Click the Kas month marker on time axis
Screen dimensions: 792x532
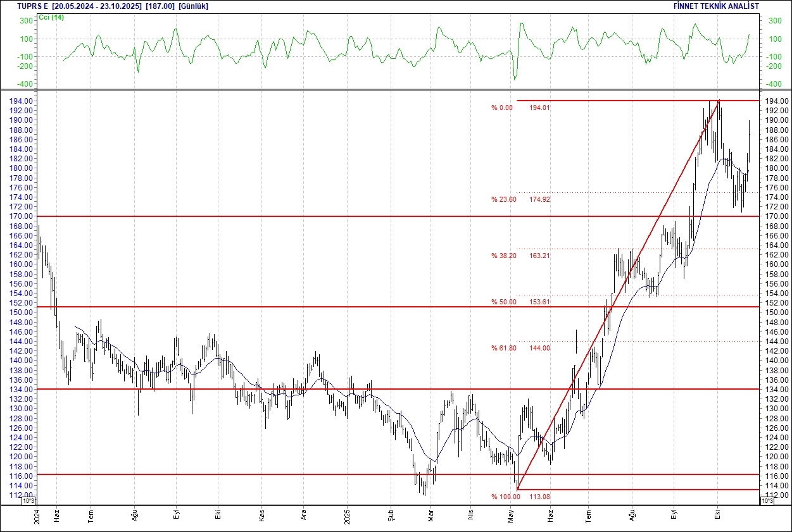[261, 516]
